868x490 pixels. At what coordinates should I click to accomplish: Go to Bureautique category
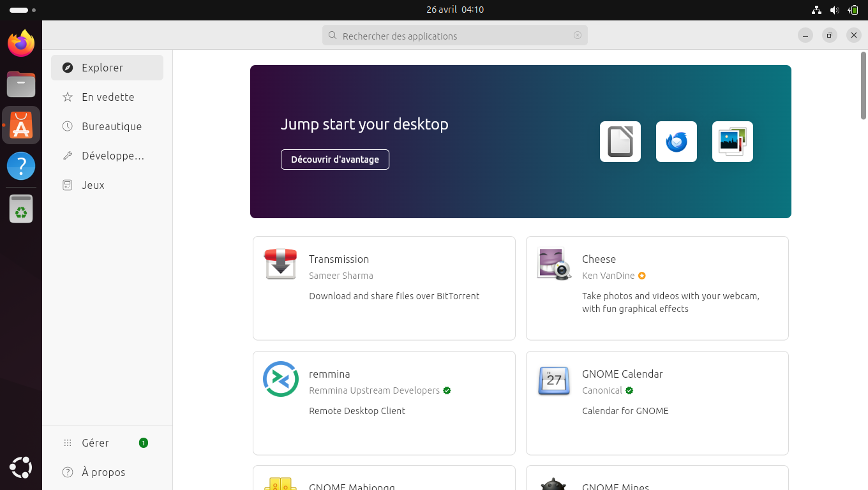point(107,126)
